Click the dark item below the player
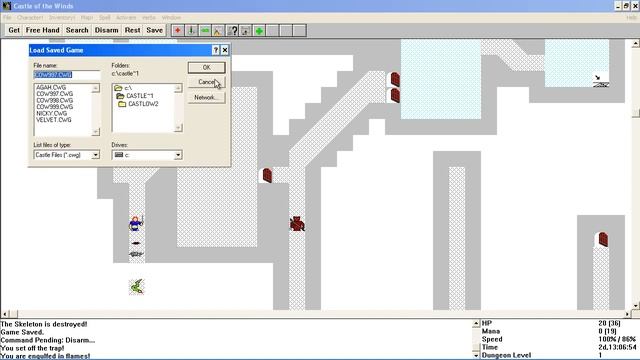The width and height of the screenshot is (640, 360). [136, 243]
